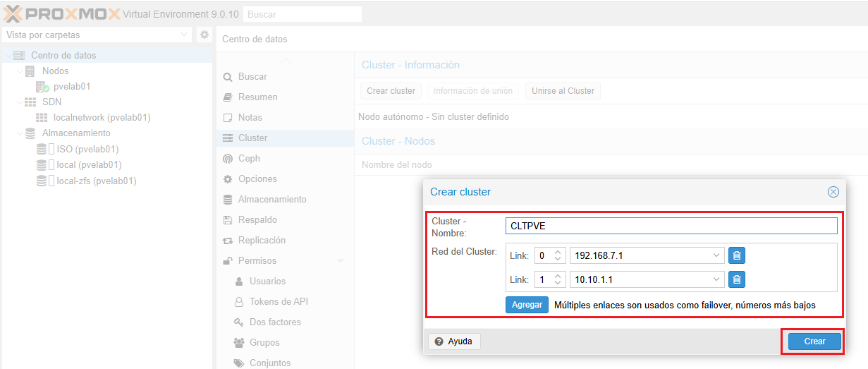Click the Proxmox logo

click(x=62, y=13)
